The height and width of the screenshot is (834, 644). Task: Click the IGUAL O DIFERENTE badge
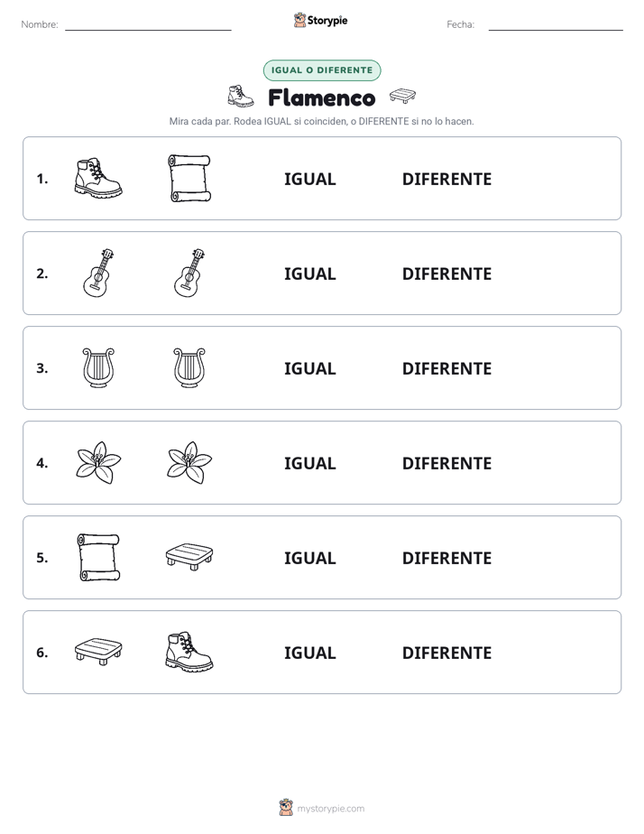[x=322, y=70]
